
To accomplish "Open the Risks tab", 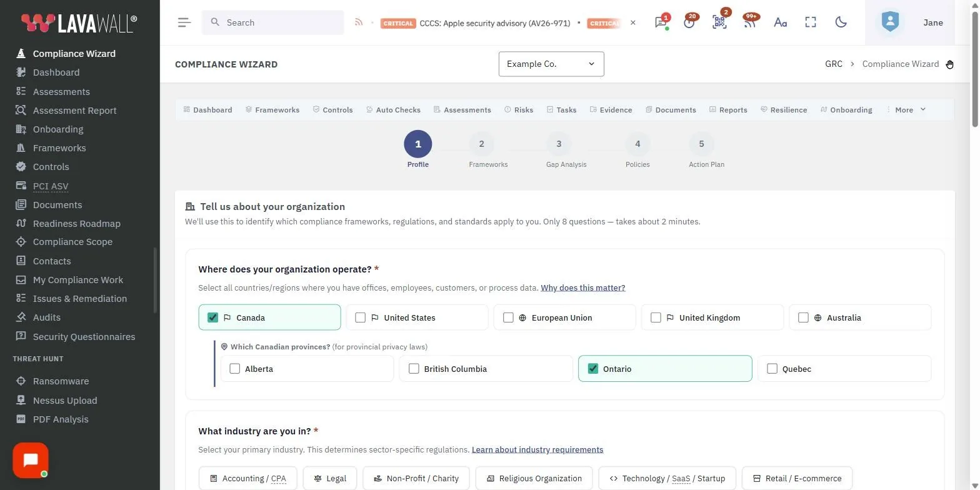I will click(x=519, y=110).
